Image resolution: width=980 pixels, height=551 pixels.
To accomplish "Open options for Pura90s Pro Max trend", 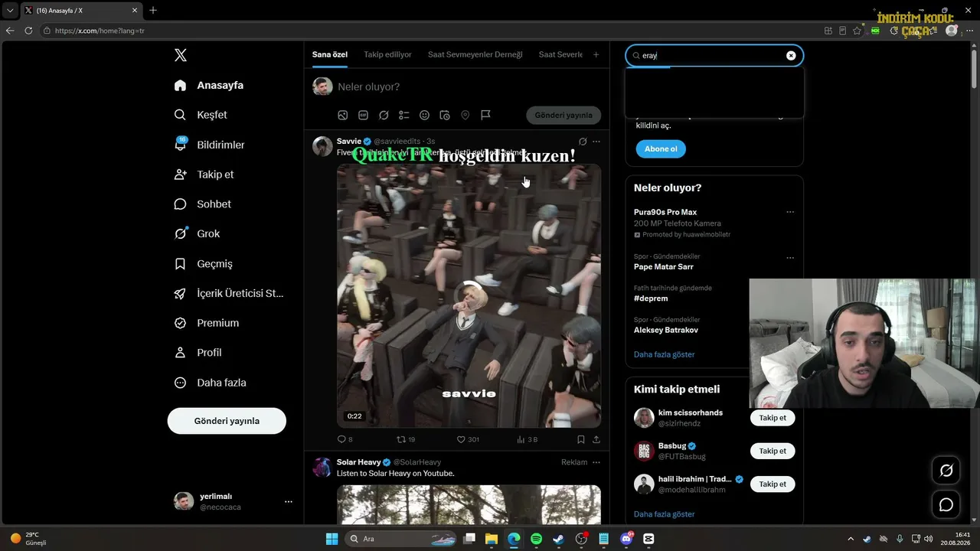I will coord(790,212).
